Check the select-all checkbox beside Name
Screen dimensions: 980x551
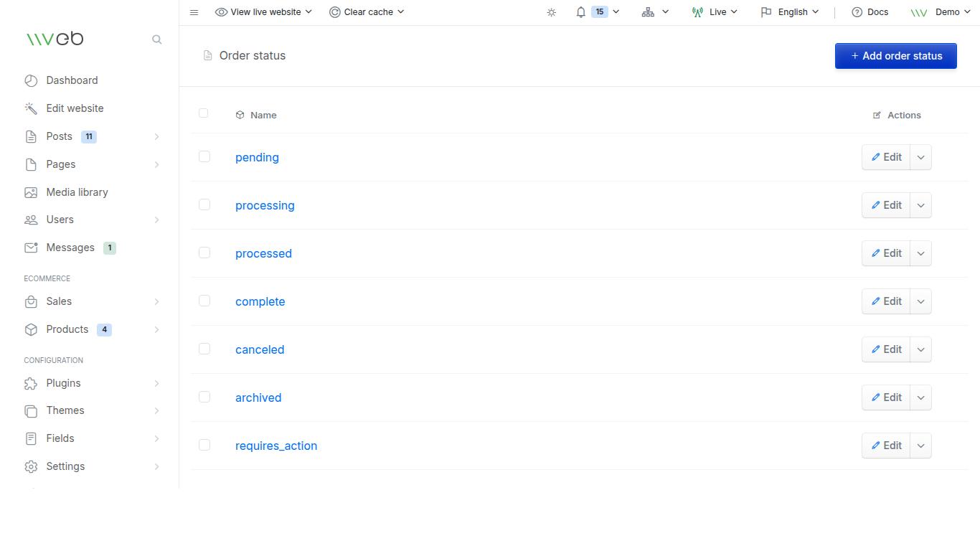pyautogui.click(x=204, y=113)
